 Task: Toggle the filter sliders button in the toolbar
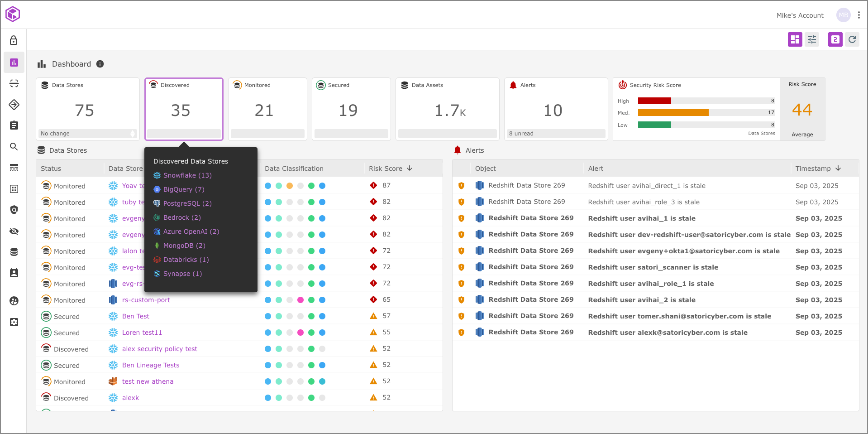tap(812, 39)
